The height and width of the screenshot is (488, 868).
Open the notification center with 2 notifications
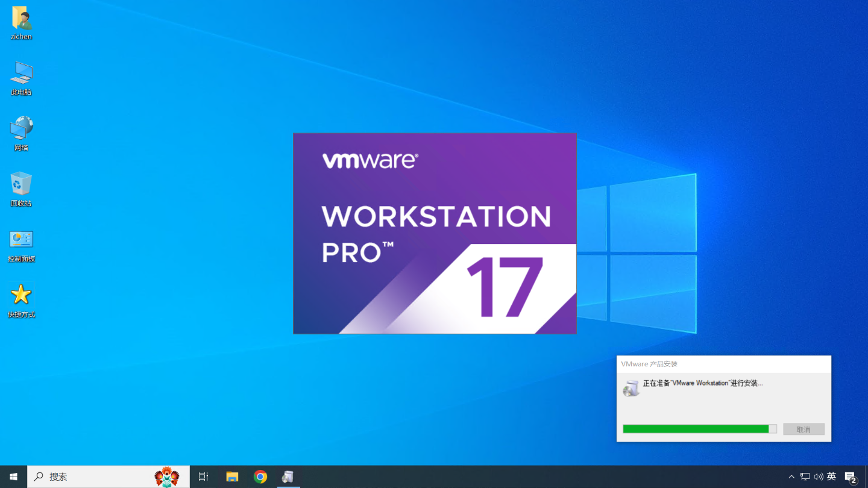coord(851,477)
